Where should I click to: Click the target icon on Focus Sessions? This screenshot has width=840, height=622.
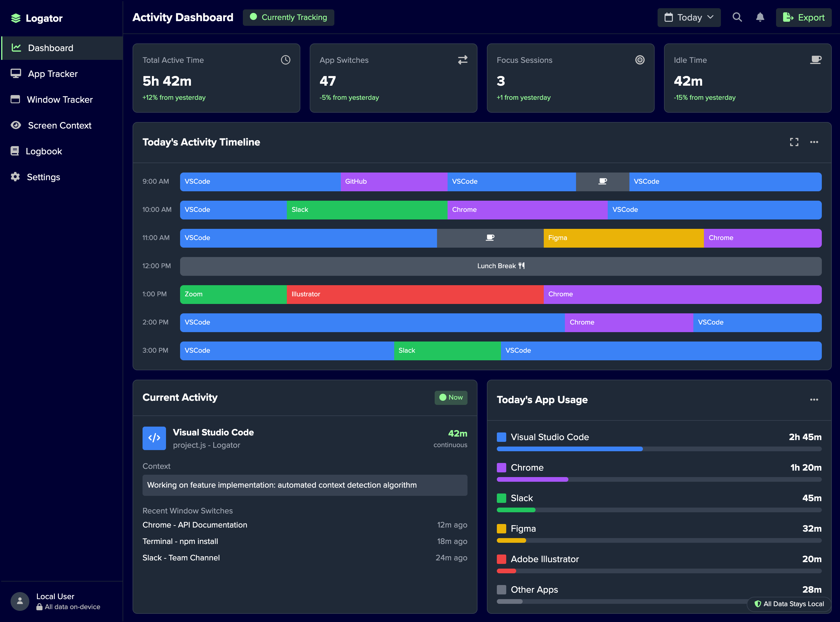click(x=640, y=60)
